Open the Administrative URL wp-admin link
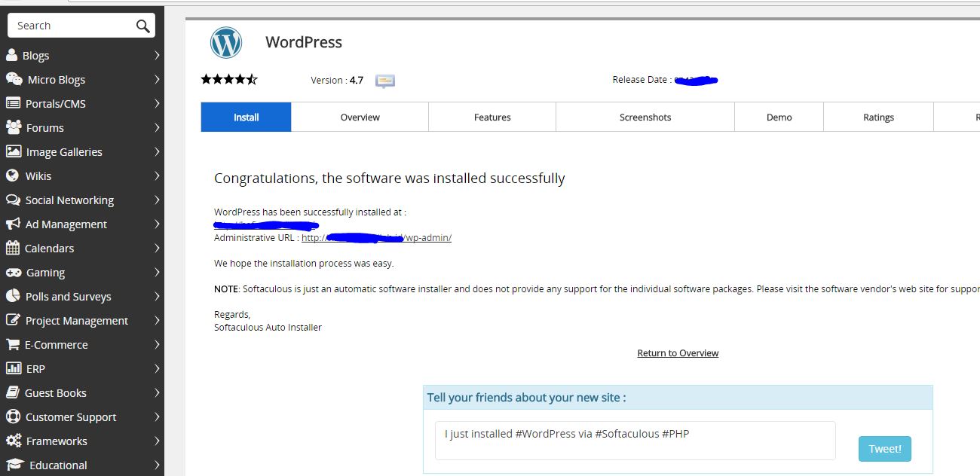 coord(376,238)
